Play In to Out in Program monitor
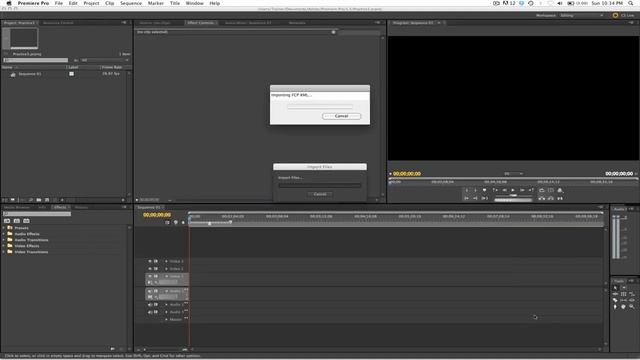This screenshot has width=640, height=360. pyautogui.click(x=484, y=198)
